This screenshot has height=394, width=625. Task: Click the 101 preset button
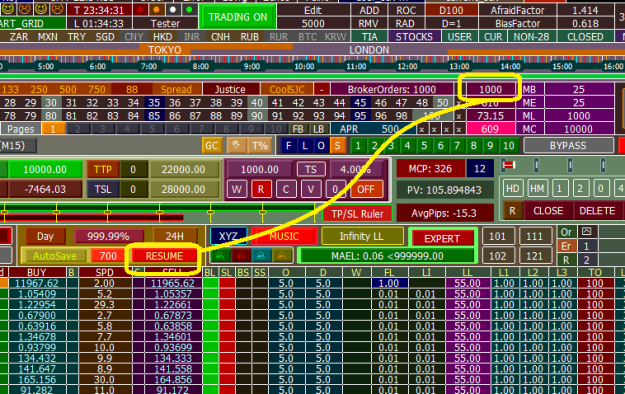tap(497, 236)
